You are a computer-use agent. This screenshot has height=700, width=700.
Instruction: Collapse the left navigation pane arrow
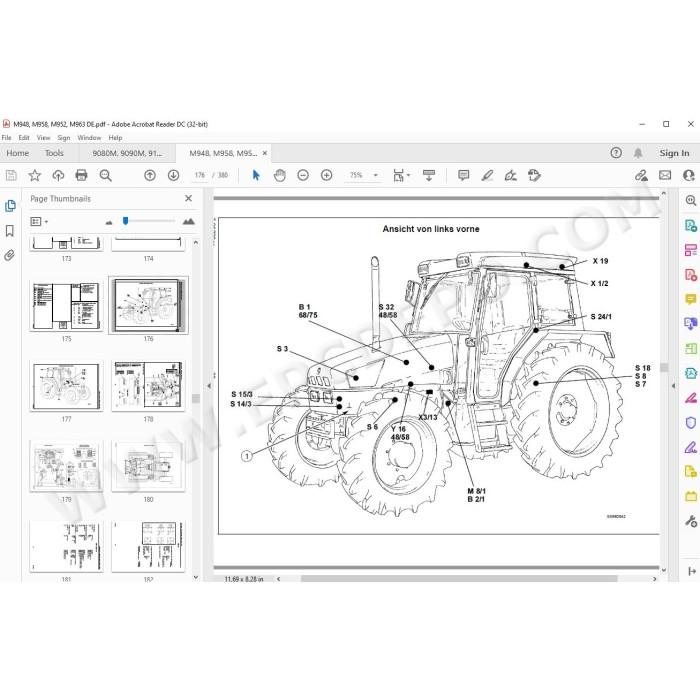(209, 386)
